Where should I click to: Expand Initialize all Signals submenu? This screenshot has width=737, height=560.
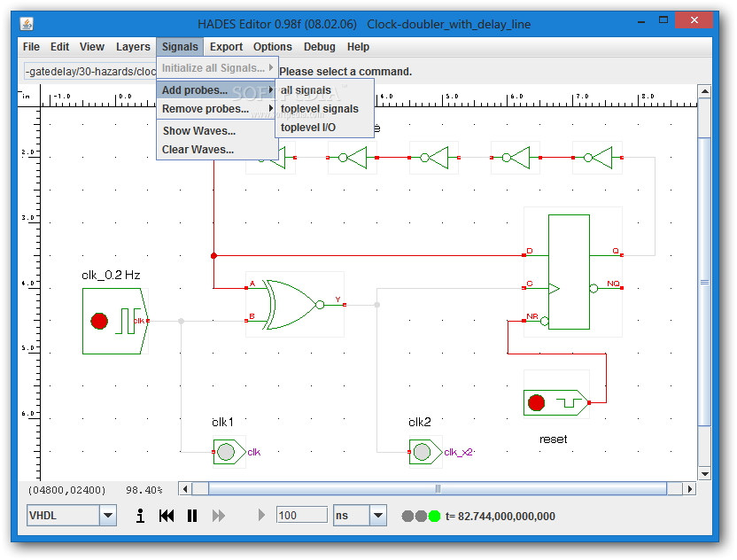217,67
